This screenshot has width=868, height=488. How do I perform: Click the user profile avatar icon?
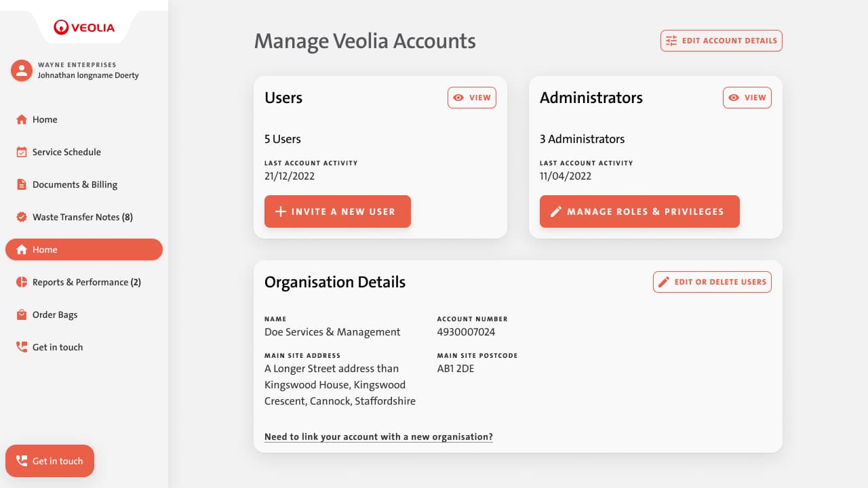(22, 70)
